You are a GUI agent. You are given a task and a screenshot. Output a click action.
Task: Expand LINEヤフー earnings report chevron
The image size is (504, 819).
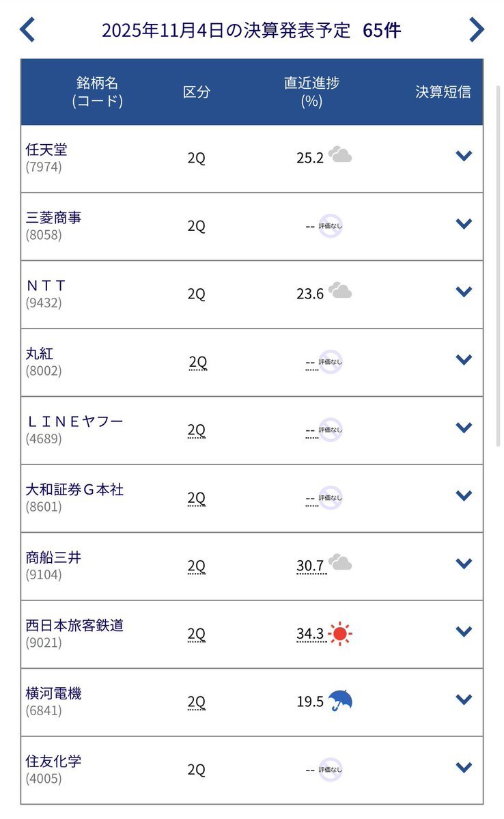[x=464, y=428]
